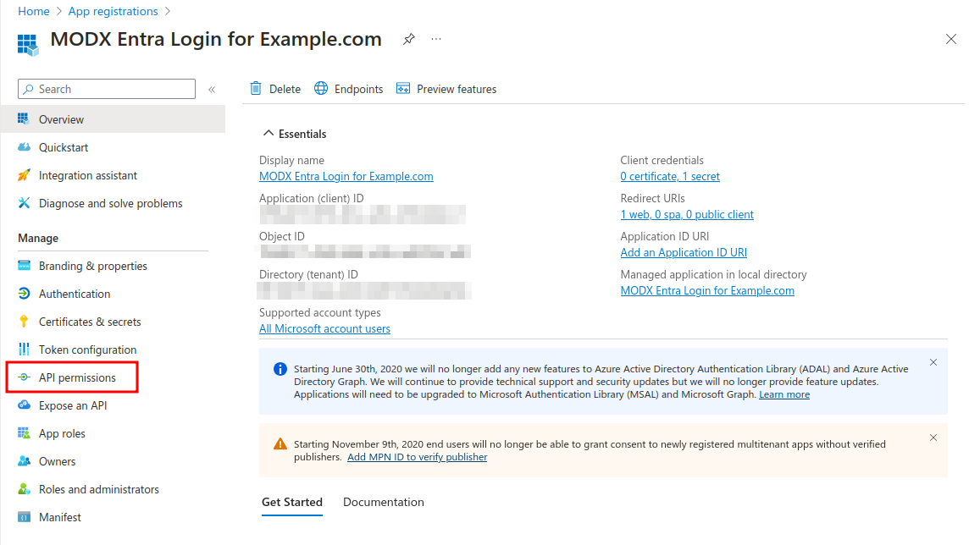Viewport: 980px width, 545px height.
Task: Open the Endpoints toolbar label
Action: pyautogui.click(x=359, y=89)
